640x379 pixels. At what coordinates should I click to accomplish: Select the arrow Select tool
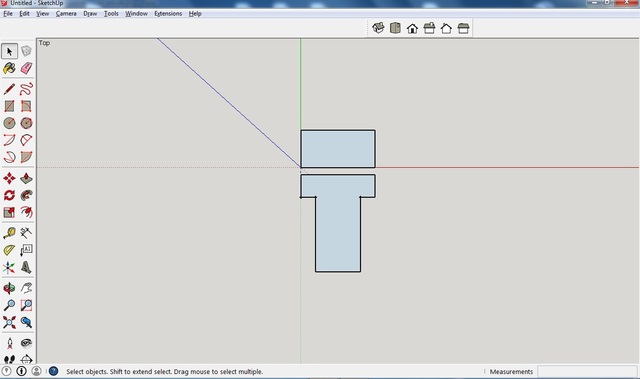(x=9, y=51)
